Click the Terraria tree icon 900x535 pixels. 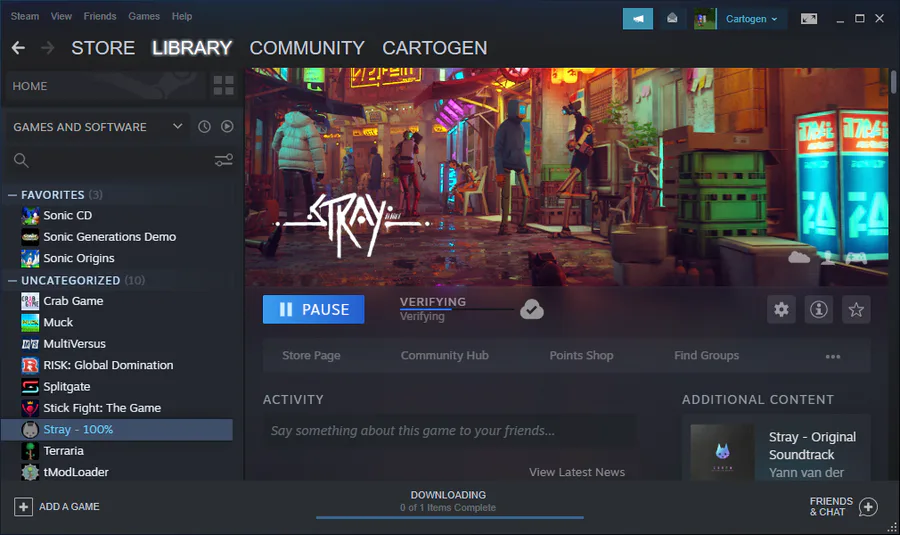[x=30, y=451]
